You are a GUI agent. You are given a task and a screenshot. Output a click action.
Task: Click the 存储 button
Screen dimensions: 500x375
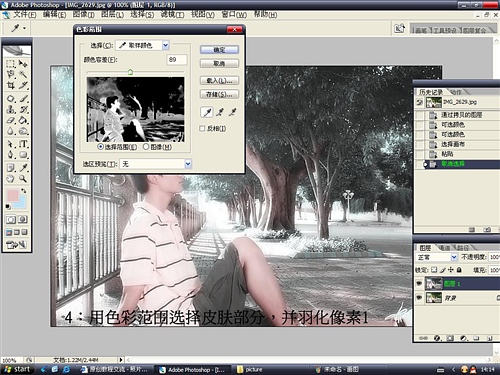point(219,94)
